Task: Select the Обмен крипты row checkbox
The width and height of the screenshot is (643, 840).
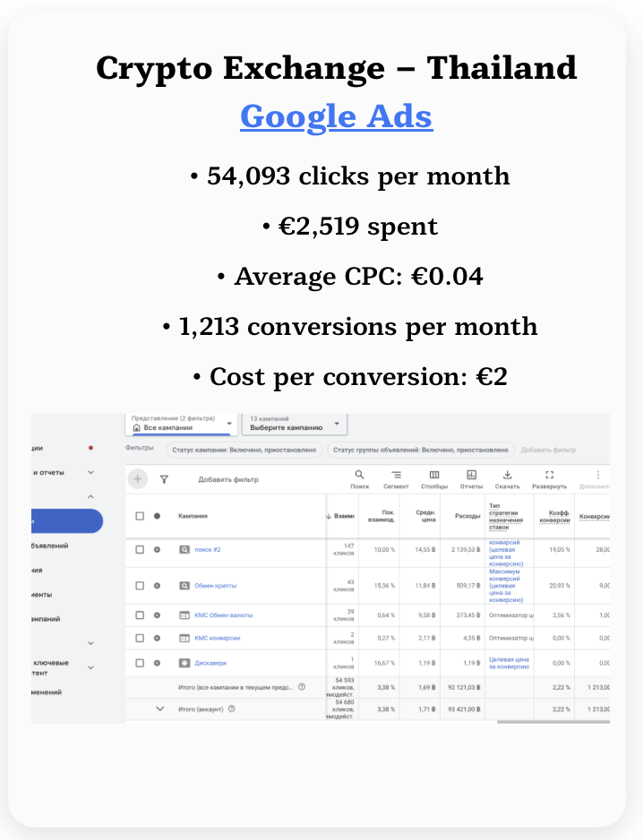Action: click(140, 586)
